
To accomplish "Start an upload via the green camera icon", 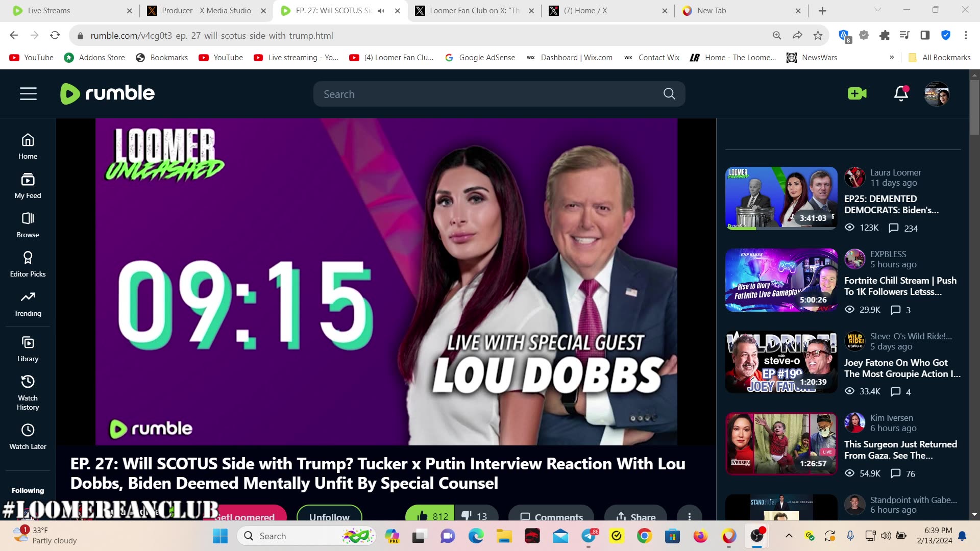I will [x=856, y=93].
